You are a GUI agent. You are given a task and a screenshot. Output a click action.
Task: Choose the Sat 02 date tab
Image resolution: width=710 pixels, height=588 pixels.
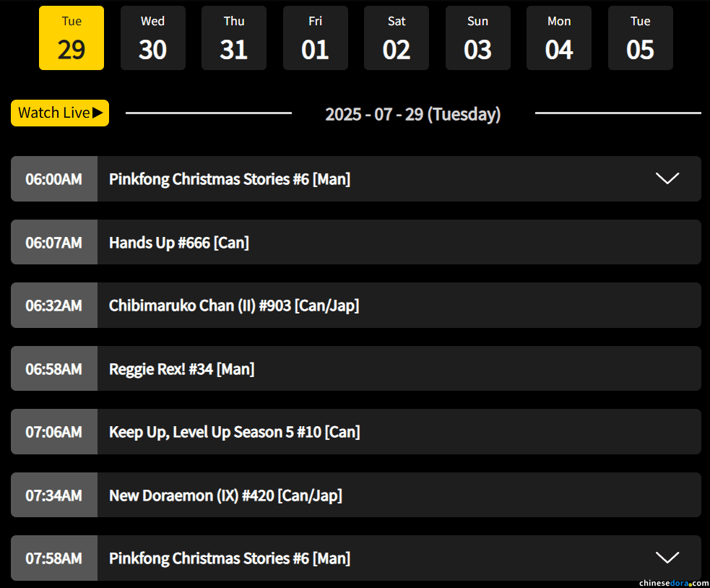click(x=397, y=38)
